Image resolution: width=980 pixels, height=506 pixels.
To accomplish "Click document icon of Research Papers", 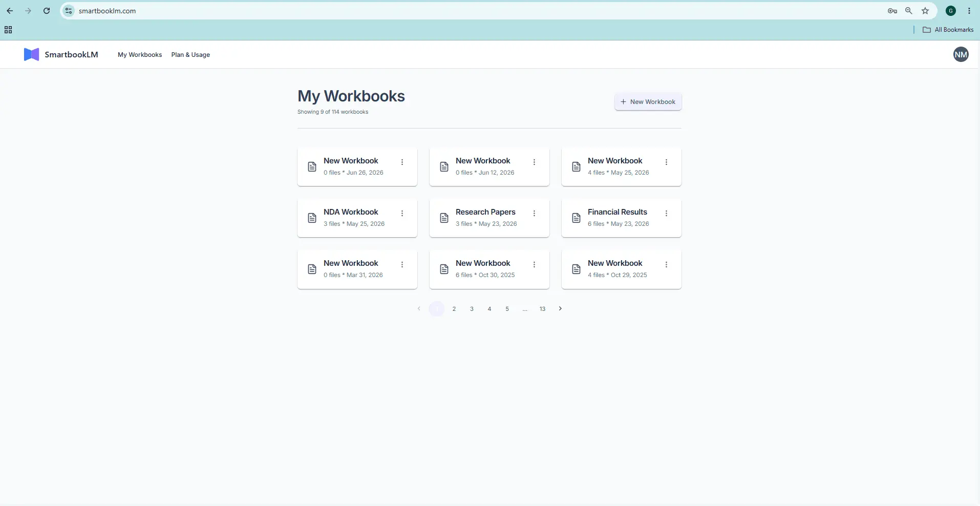I will tap(444, 218).
